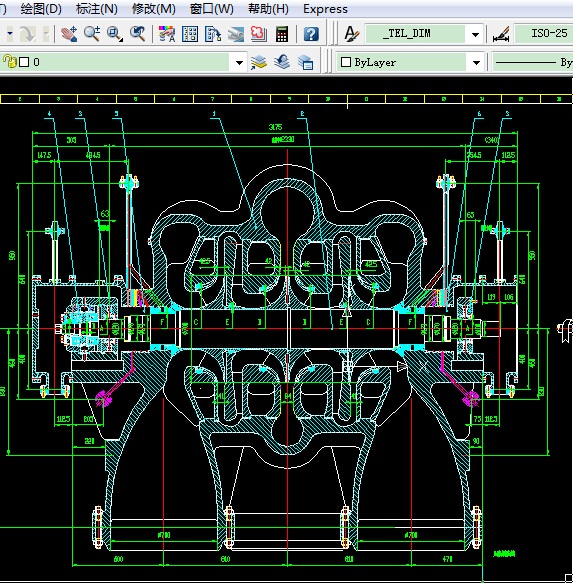
Task: Open the 绘图(D) menu
Action: pyautogui.click(x=41, y=9)
